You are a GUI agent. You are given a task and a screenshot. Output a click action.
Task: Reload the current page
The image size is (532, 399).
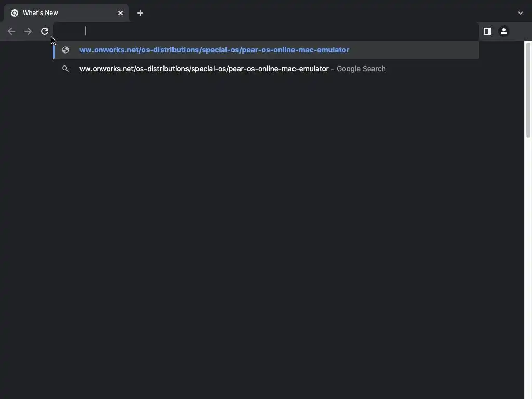click(45, 31)
